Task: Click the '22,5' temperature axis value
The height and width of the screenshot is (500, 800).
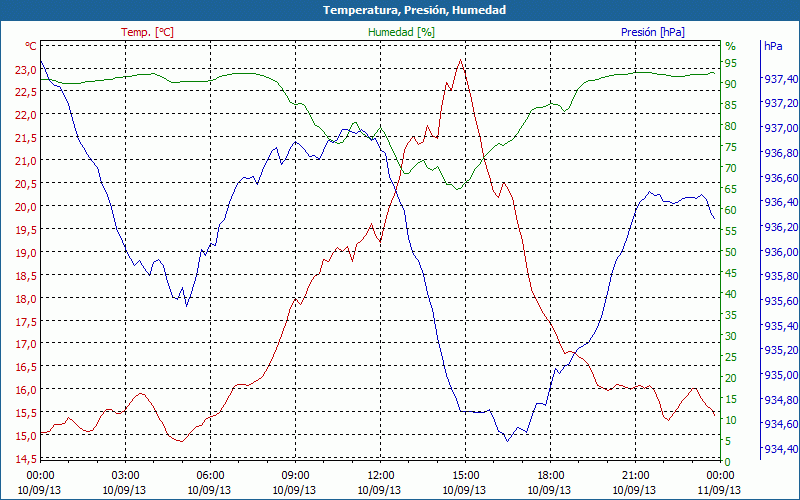Action: pos(27,92)
